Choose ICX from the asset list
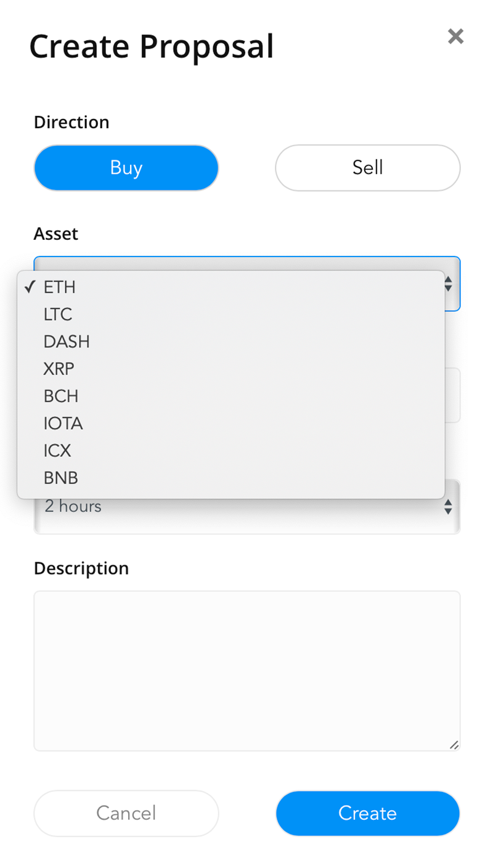The height and width of the screenshot is (868, 493). [231, 451]
